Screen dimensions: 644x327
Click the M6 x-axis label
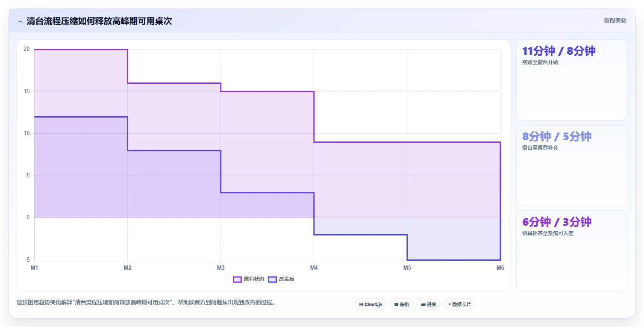500,268
